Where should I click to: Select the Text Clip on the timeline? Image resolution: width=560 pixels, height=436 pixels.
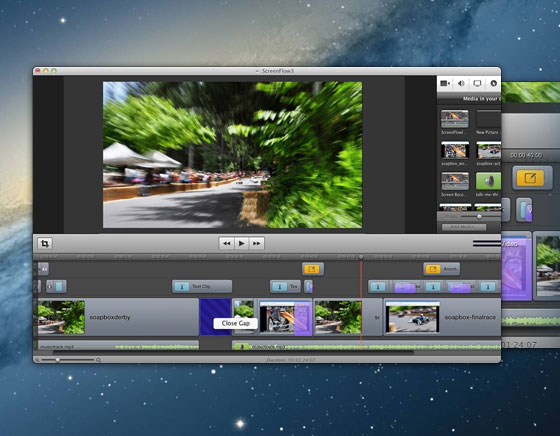click(x=202, y=286)
